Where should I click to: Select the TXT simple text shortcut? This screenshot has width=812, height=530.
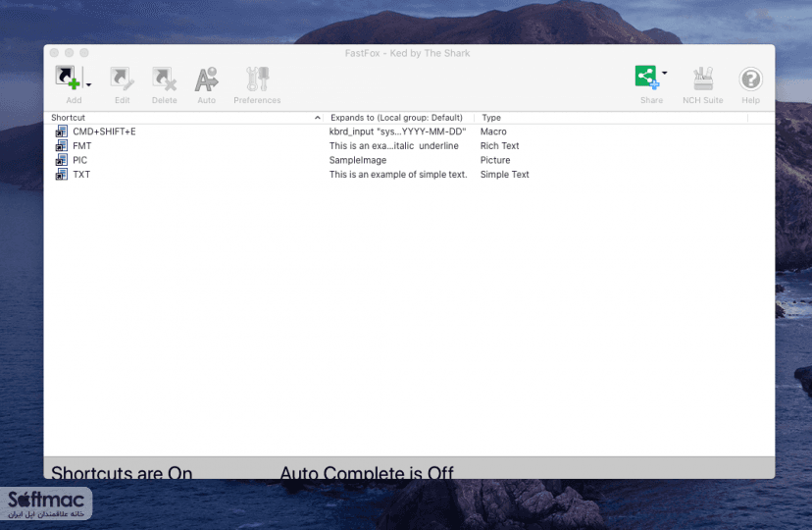(x=409, y=175)
